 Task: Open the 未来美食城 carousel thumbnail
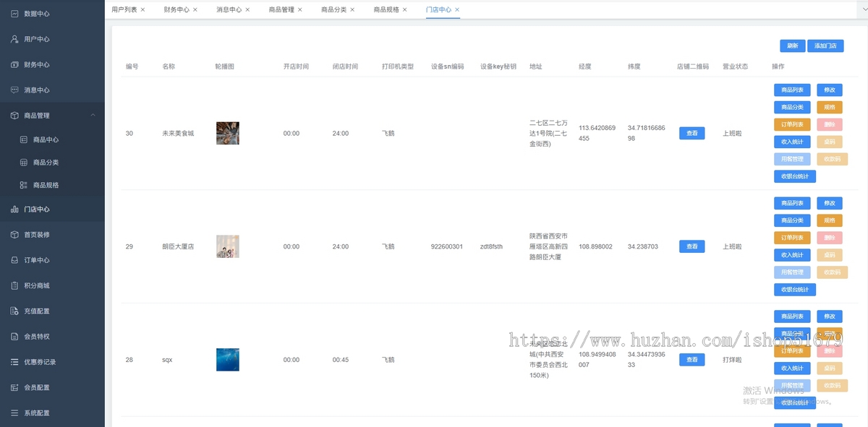(x=228, y=133)
